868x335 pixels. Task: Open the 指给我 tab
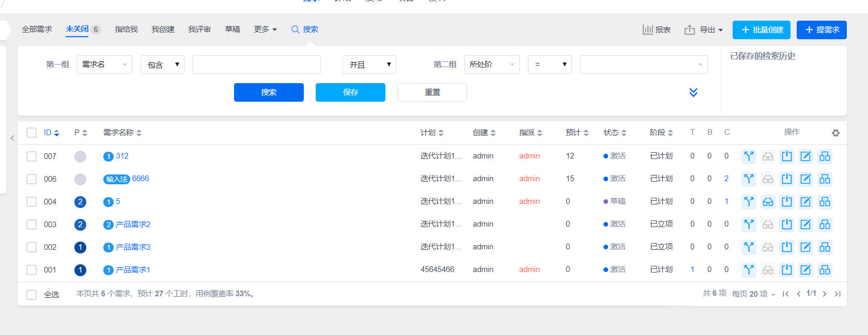click(126, 29)
